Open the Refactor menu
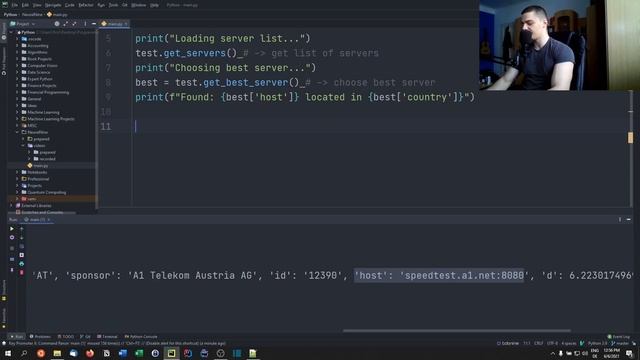The height and width of the screenshot is (360, 640). pyautogui.click(x=86, y=5)
